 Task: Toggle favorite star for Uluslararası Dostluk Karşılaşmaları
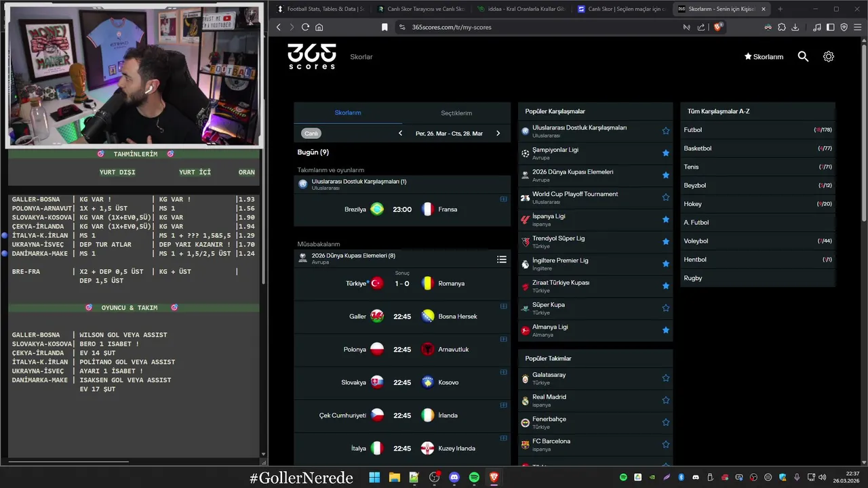(666, 131)
